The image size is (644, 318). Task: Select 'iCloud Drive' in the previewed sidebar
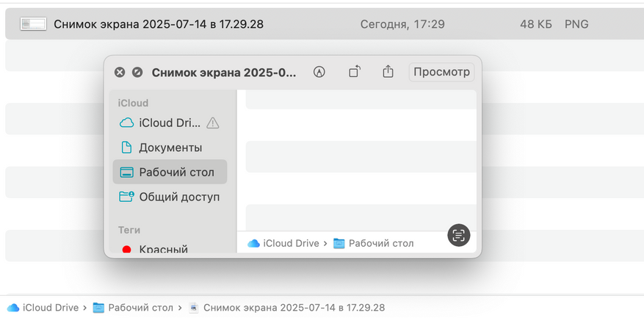160,123
